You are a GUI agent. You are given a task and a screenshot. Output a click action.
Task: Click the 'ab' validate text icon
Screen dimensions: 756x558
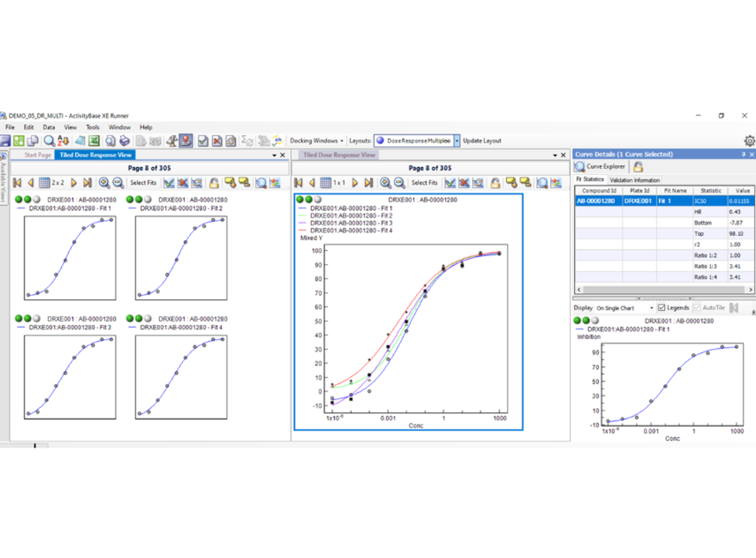click(278, 141)
